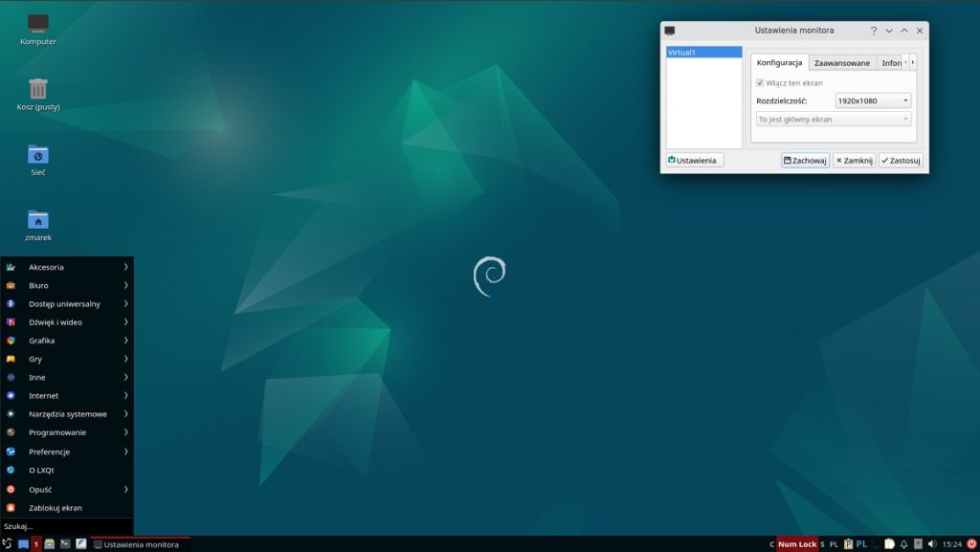Open the volume control icon in tray

click(932, 544)
